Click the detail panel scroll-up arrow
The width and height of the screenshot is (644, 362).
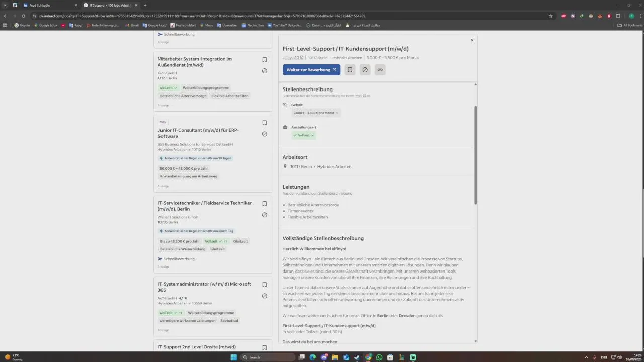475,84
